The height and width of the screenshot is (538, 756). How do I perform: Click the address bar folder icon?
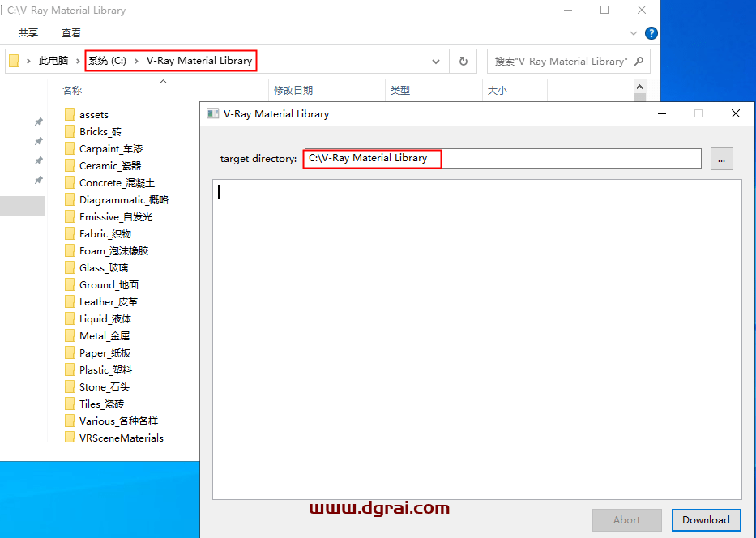click(x=14, y=61)
